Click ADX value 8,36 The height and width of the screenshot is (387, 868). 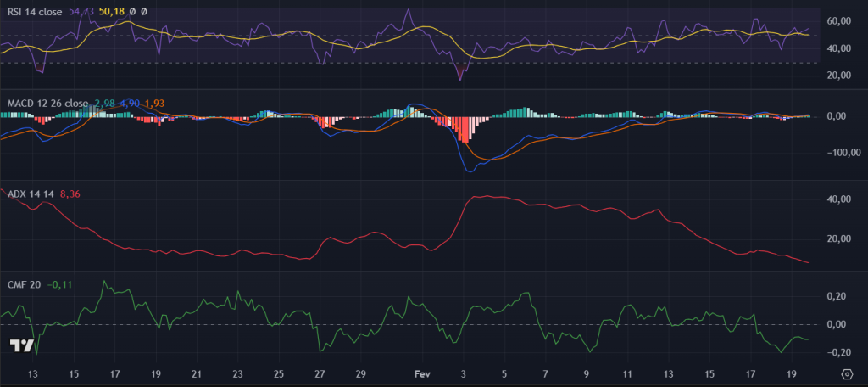point(71,194)
